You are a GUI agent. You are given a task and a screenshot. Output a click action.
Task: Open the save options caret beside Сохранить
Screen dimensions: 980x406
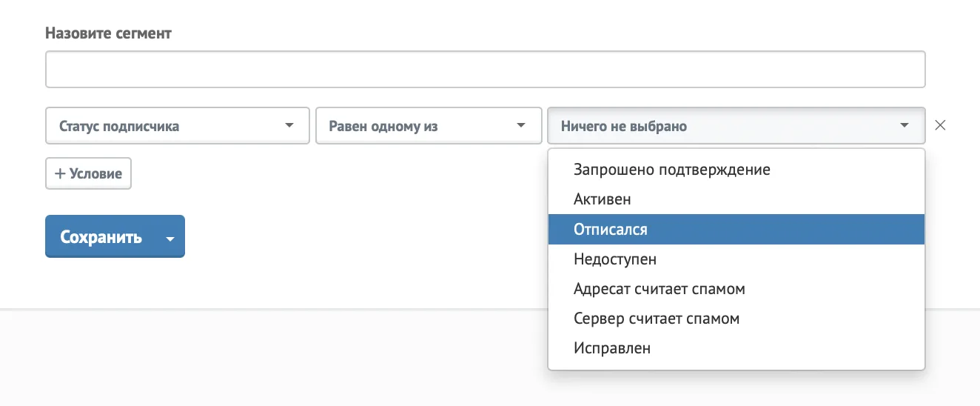coord(170,239)
